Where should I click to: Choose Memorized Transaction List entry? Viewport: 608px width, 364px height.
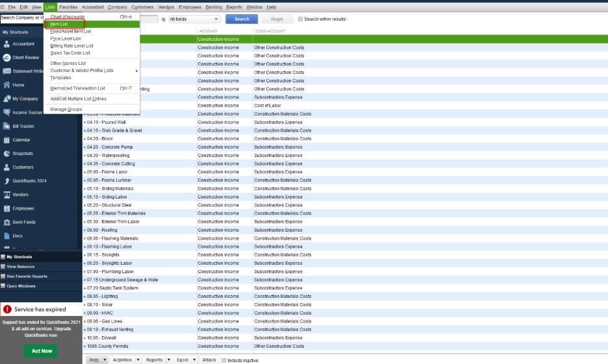click(x=92, y=88)
